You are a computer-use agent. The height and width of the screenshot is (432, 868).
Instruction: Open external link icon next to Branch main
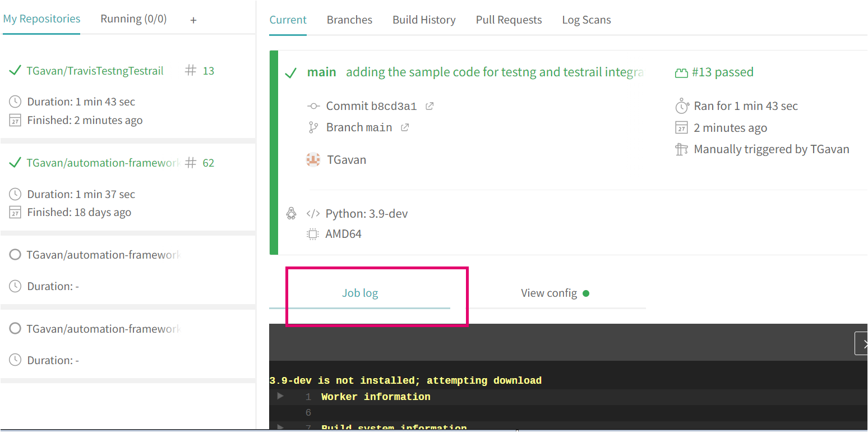click(405, 127)
